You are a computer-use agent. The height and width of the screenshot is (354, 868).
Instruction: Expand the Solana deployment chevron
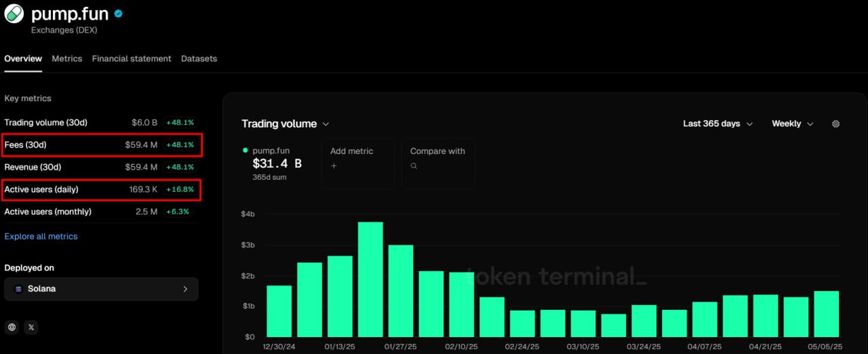pos(185,289)
